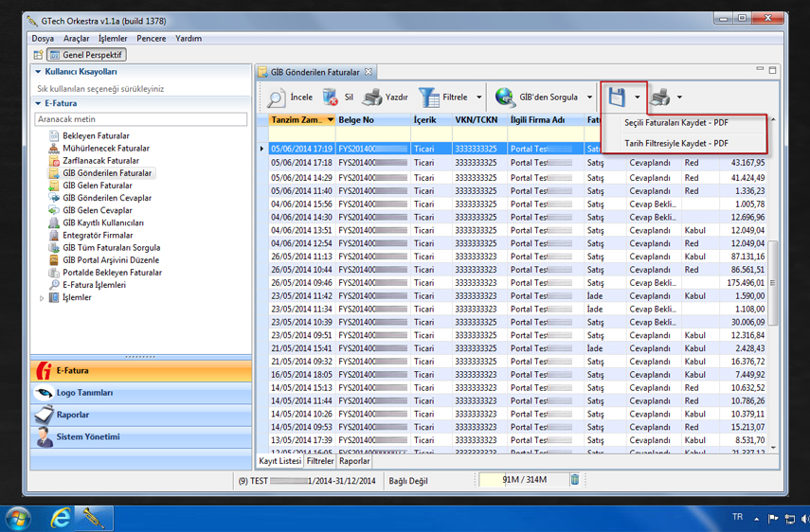Collapse the Kullanıcı Kısayolları section

click(38, 72)
